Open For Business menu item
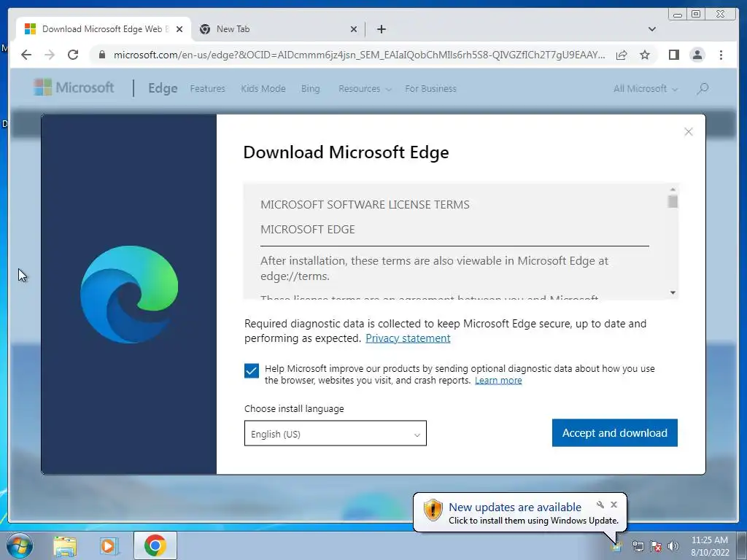747x560 pixels. [x=430, y=88]
